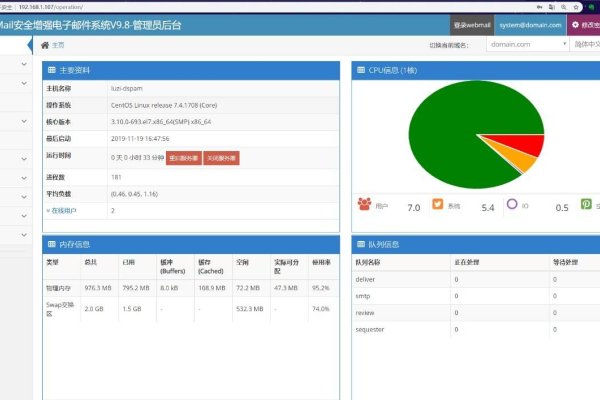Viewport: 600px width, 400px height.
Task: Click the 8.0 kB buffers cell
Action: tap(169, 288)
